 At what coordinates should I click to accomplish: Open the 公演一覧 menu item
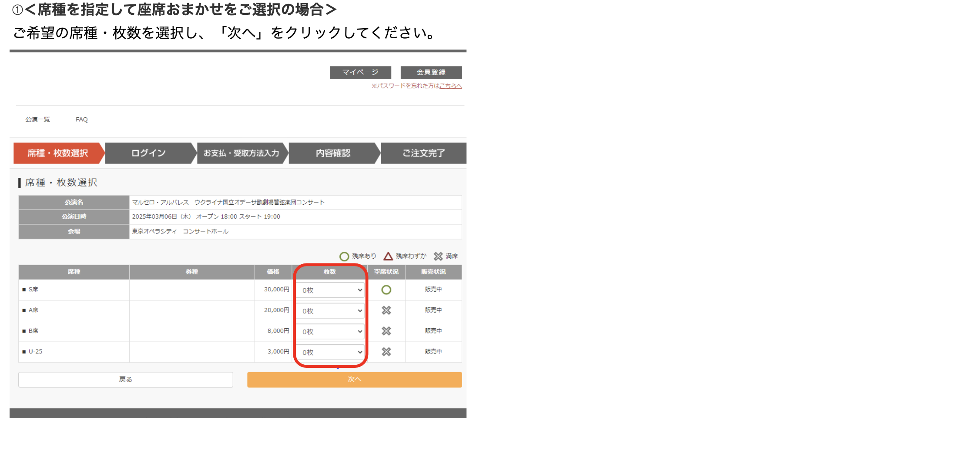click(x=37, y=120)
